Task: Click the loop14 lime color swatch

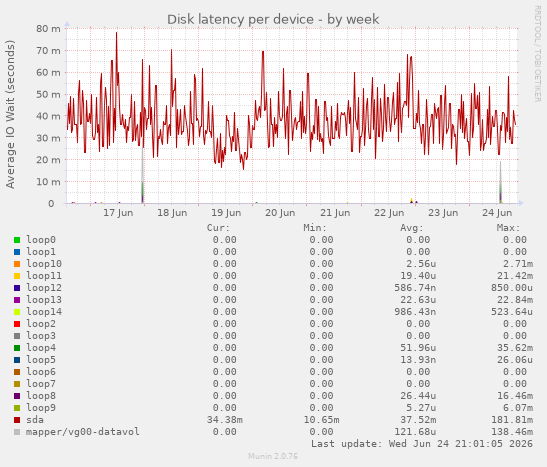Action: click(17, 312)
